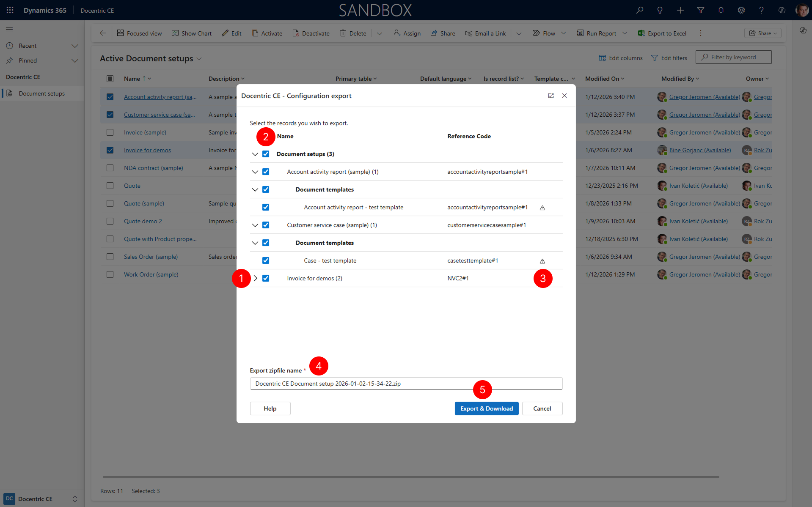Click the Delete command
Viewport: 812px width, 507px height.
click(353, 33)
